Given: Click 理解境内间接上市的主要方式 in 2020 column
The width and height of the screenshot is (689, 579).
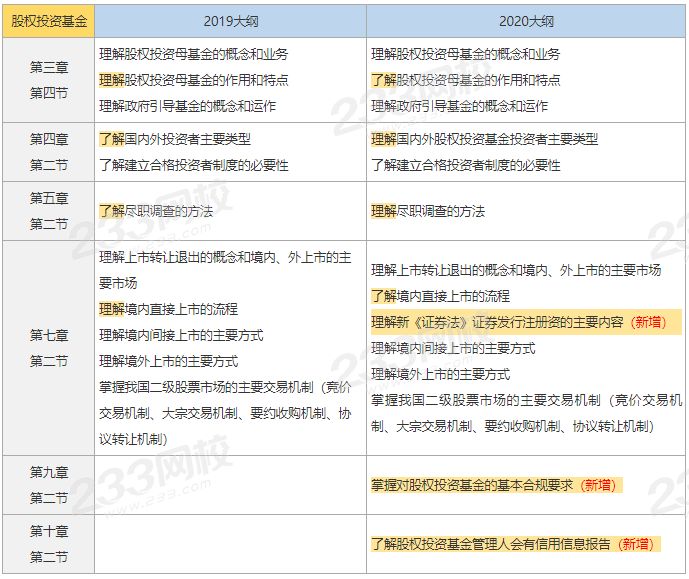Looking at the screenshot, I should (453, 348).
